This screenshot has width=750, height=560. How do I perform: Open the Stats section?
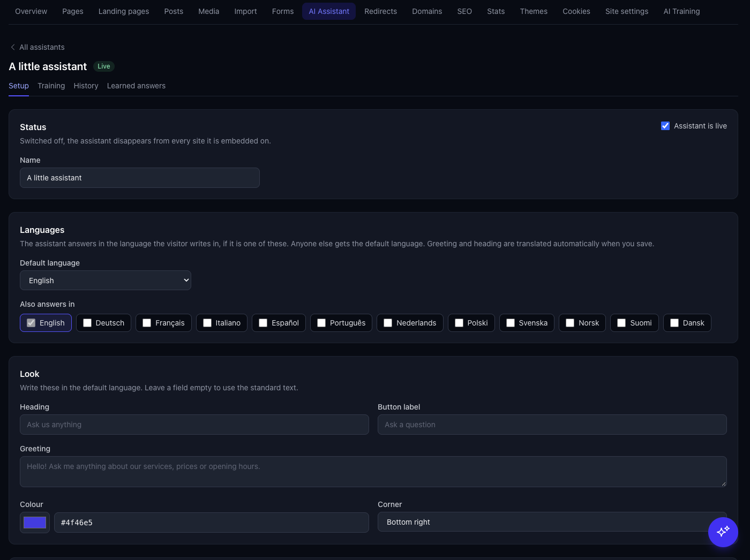(x=496, y=11)
